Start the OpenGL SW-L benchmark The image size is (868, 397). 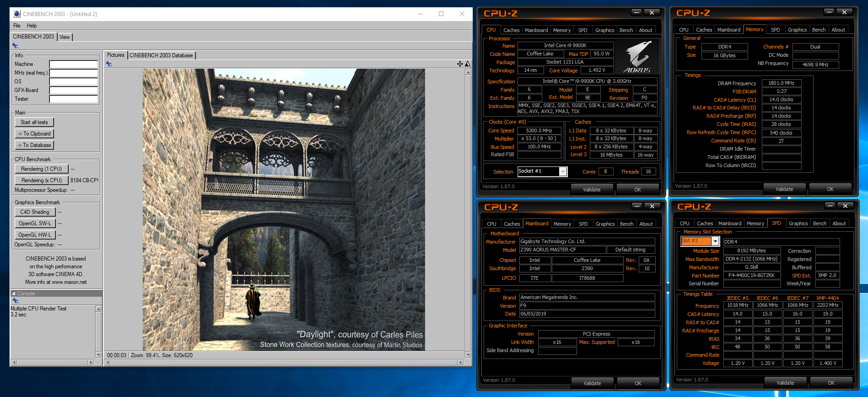click(35, 223)
